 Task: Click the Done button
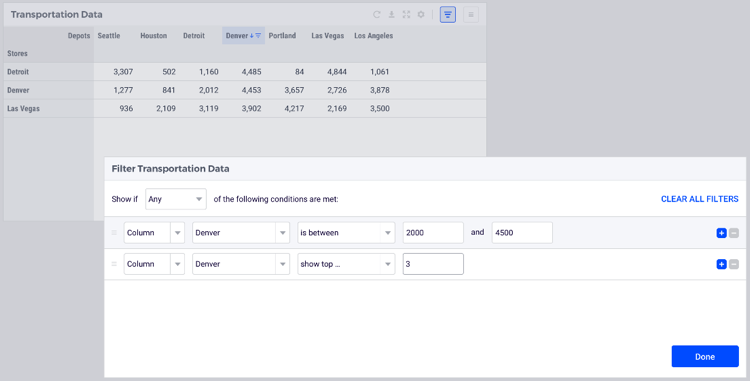(x=705, y=357)
